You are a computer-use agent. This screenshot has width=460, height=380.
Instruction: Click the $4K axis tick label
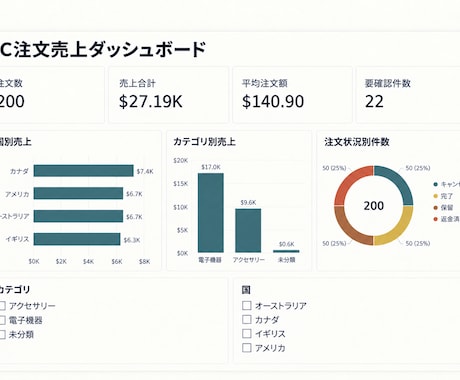click(x=88, y=262)
